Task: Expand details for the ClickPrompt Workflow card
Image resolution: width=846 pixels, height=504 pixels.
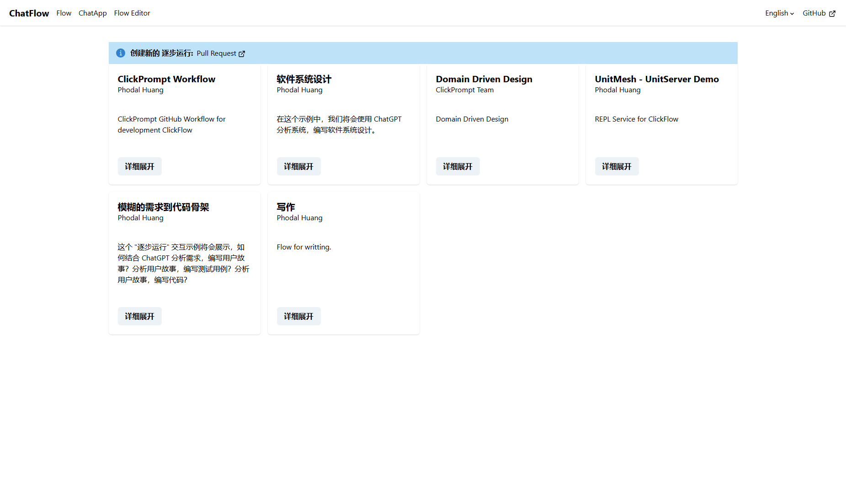Action: pyautogui.click(x=140, y=166)
